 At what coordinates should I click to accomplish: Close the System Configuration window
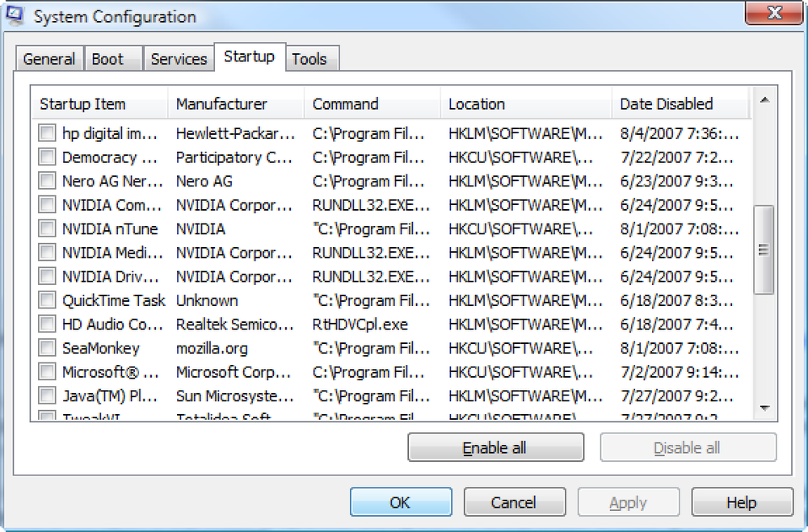click(775, 12)
